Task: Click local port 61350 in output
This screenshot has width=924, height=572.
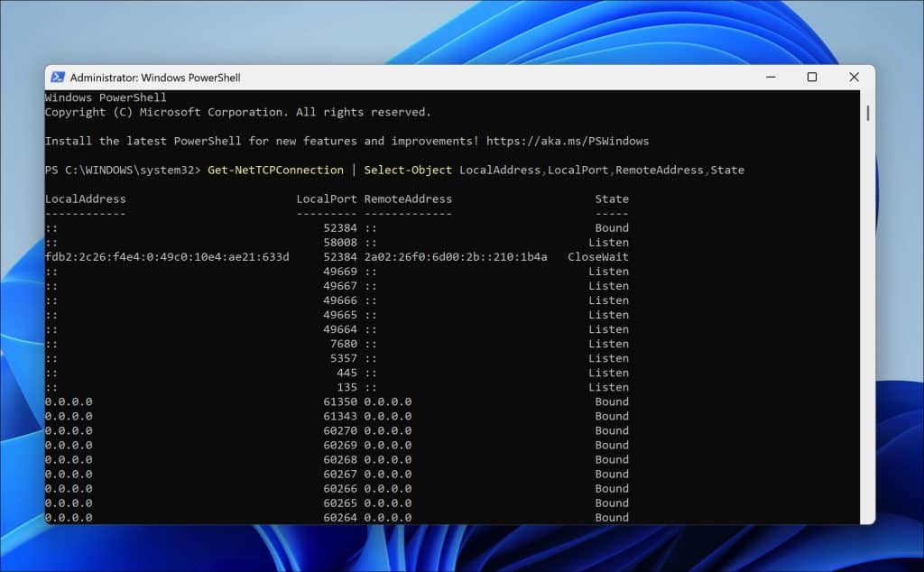Action: click(340, 401)
